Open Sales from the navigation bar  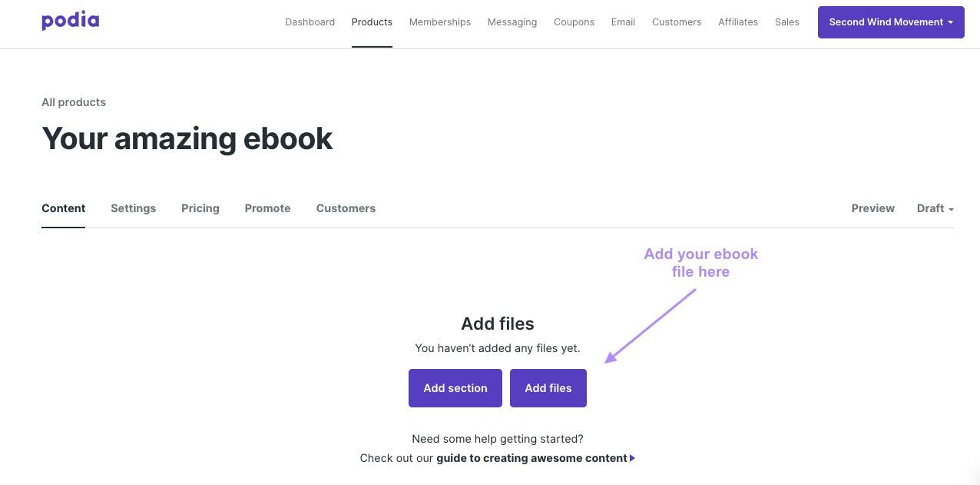[787, 22]
